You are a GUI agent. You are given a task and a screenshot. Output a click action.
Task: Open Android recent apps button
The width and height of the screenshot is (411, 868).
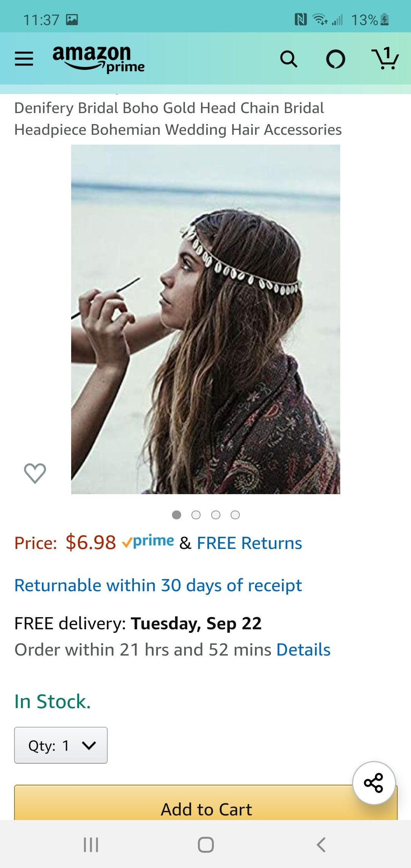coord(91,844)
